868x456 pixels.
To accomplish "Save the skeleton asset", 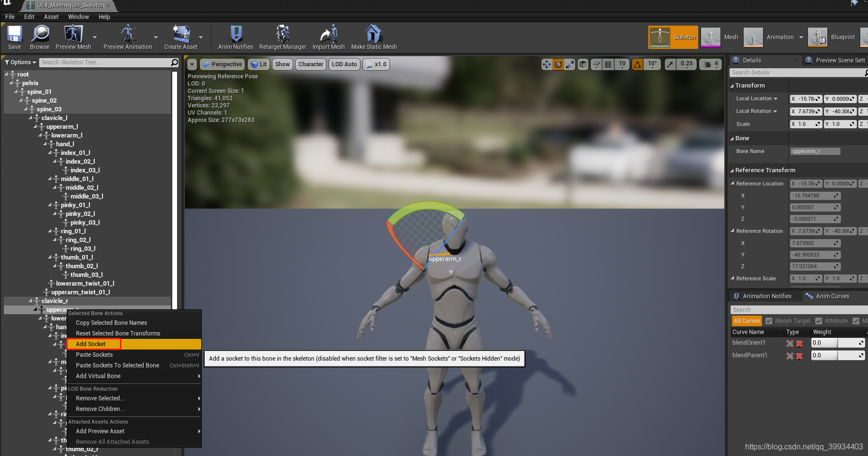I will click(14, 37).
